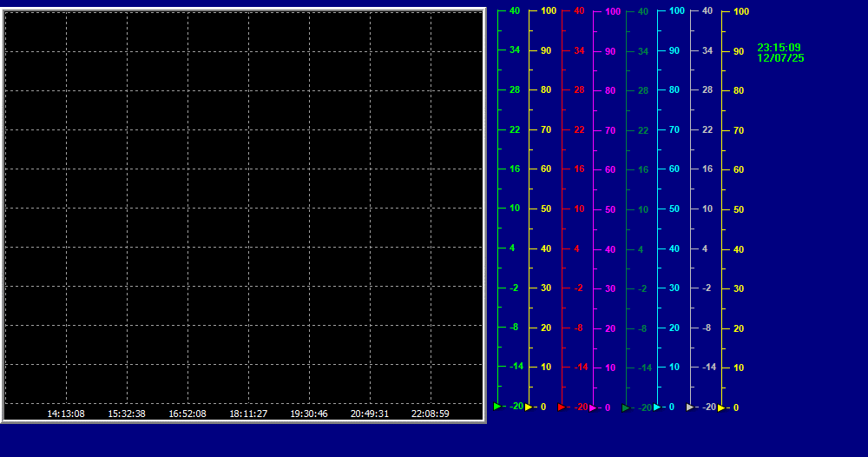Click the 23:15:09 clock display
This screenshot has height=457, width=868.
click(779, 48)
